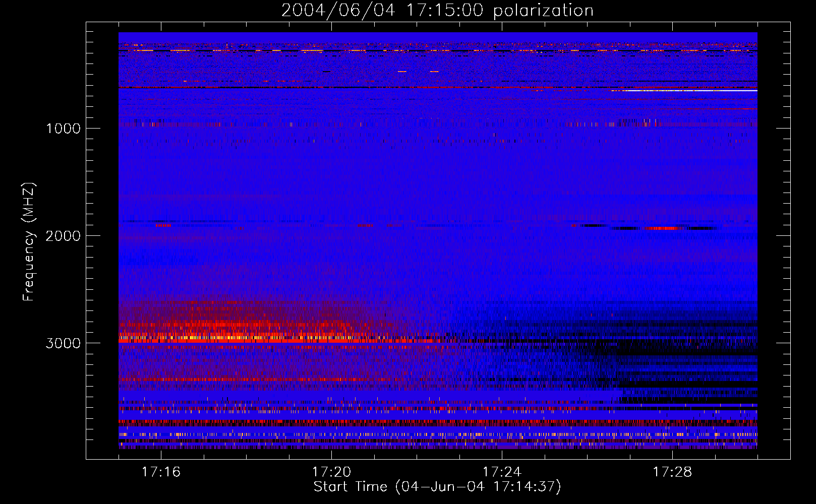This screenshot has height=504, width=816.
Task: Select the 2000 frequency tick label
Action: (x=63, y=236)
